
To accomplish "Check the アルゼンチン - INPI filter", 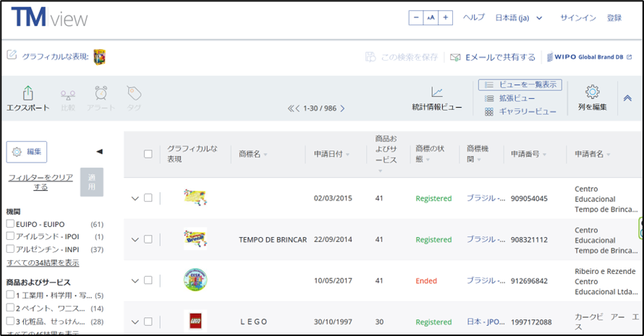I will pyautogui.click(x=10, y=249).
